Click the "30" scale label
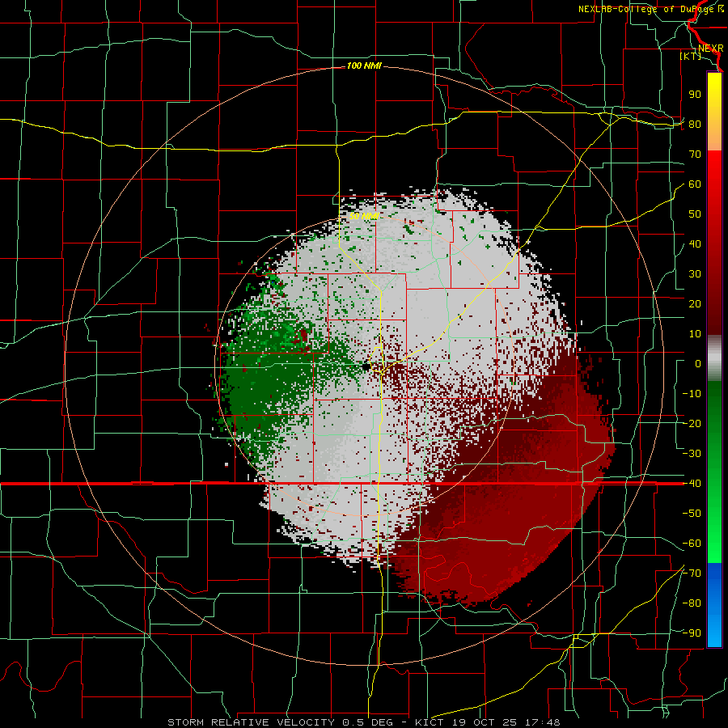Image resolution: width=728 pixels, height=728 pixels. (695, 274)
